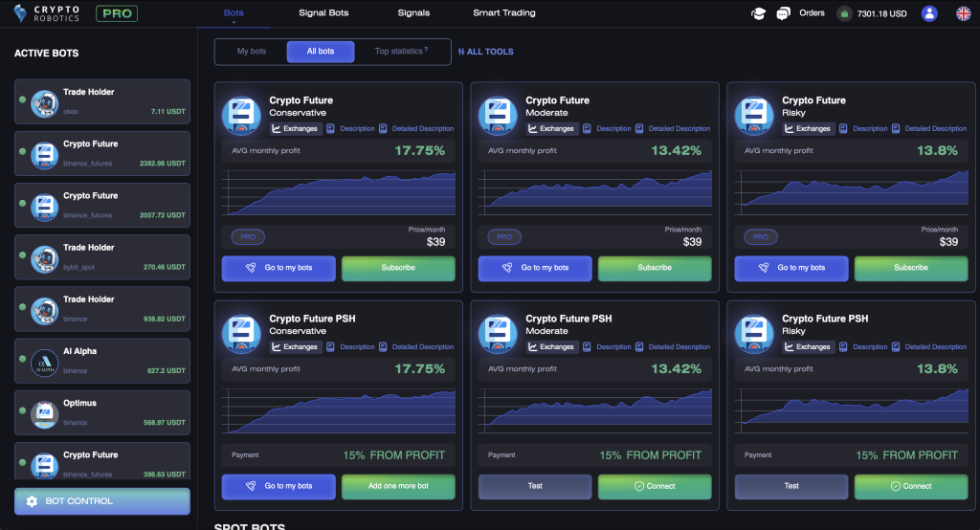This screenshot has height=530, width=980.
Task: Test the Crypto Future PSH Moderate bot
Action: pos(535,486)
